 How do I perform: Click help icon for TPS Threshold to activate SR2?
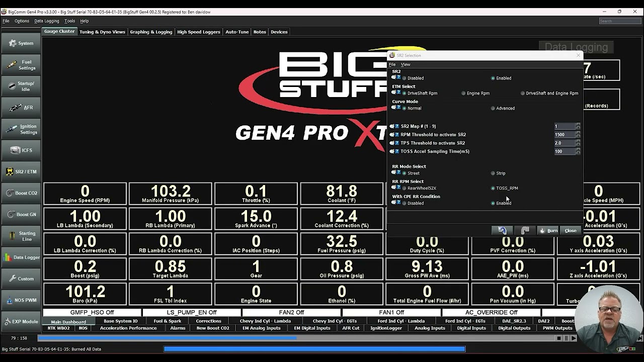(x=397, y=143)
